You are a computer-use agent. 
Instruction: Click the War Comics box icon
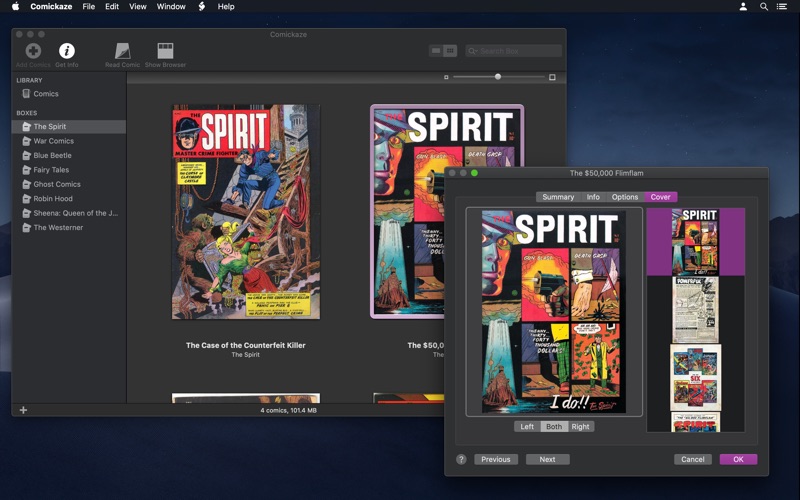pyautogui.click(x=27, y=141)
